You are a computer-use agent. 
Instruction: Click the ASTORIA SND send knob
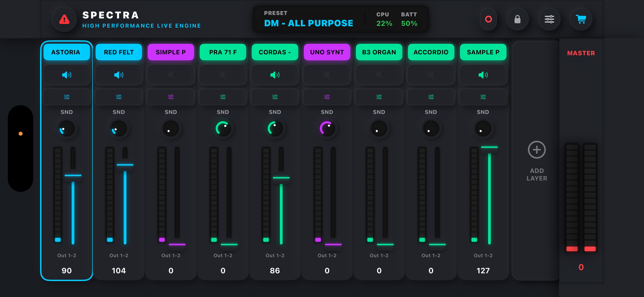click(67, 128)
